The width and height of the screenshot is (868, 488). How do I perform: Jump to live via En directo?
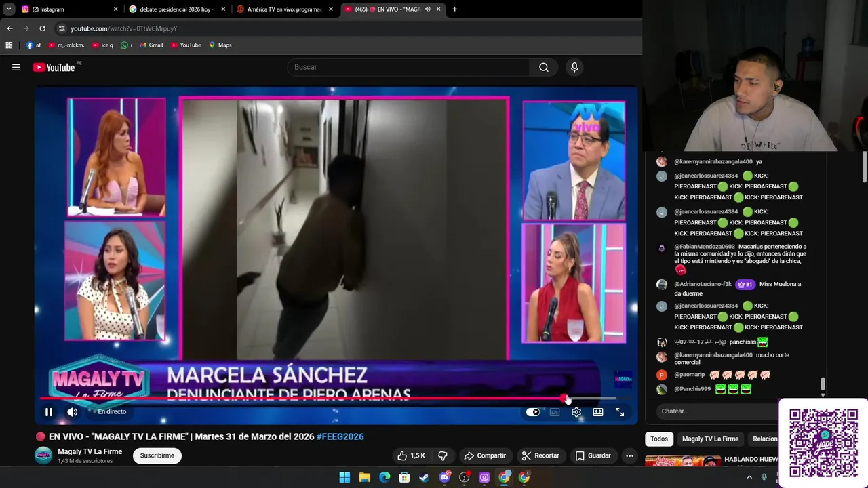pyautogui.click(x=112, y=411)
